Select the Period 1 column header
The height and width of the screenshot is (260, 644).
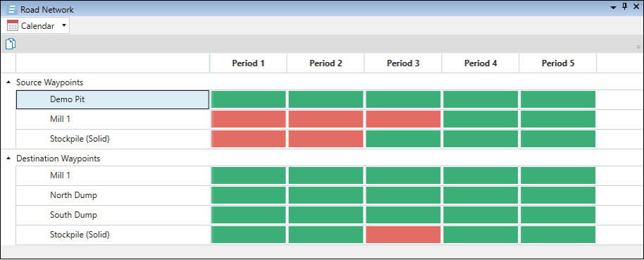[248, 63]
